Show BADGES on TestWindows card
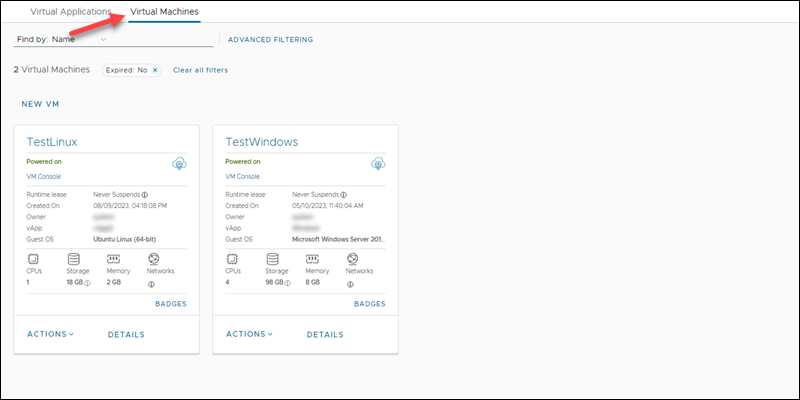The height and width of the screenshot is (400, 800). (x=370, y=304)
